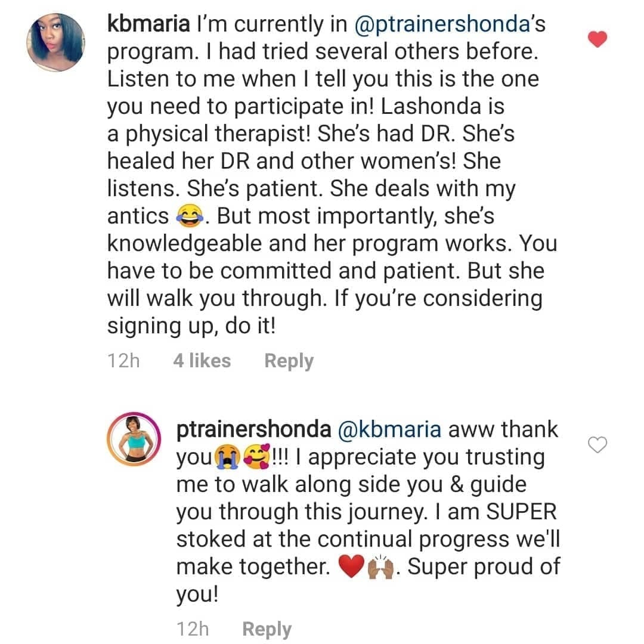Unlike kbmaria's comment with the red heart
This screenshot has height=644, width=644.
pyautogui.click(x=597, y=40)
